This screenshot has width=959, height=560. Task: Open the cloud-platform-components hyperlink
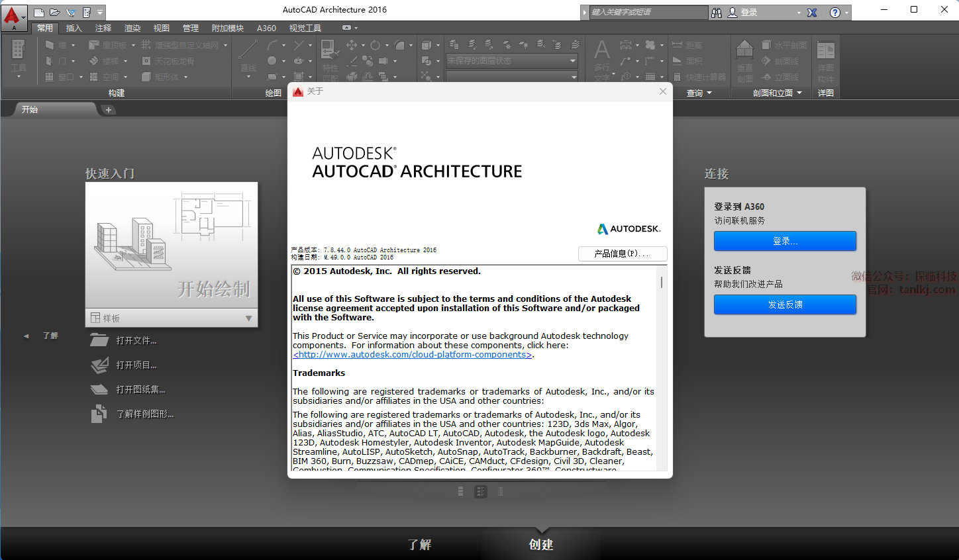pyautogui.click(x=413, y=355)
